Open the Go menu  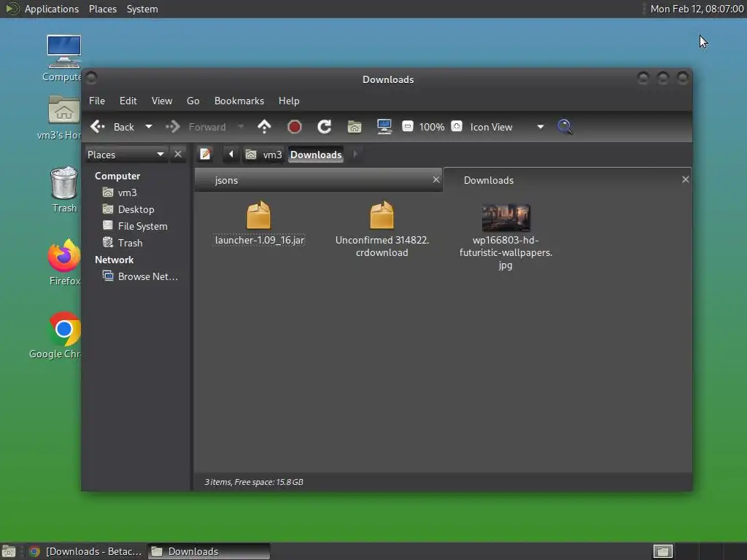click(x=193, y=101)
